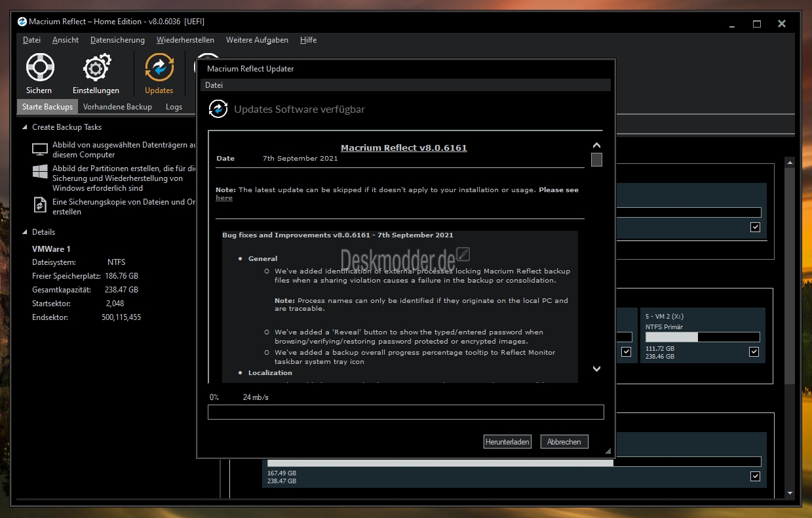Collapse the Create Backup Tasks section
Image resolution: width=812 pixels, height=518 pixels.
[x=26, y=127]
